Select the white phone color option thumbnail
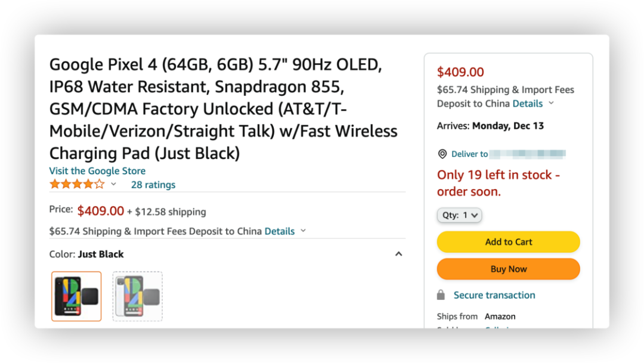 tap(137, 296)
